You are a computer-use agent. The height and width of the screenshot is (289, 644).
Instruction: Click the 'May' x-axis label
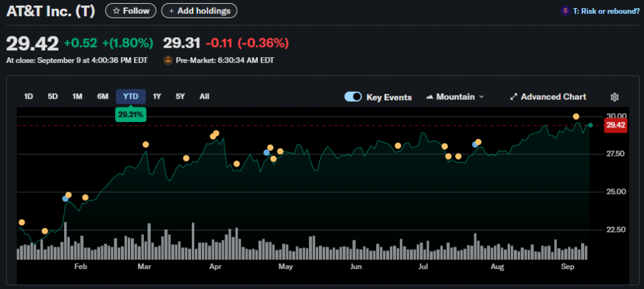coord(286,267)
